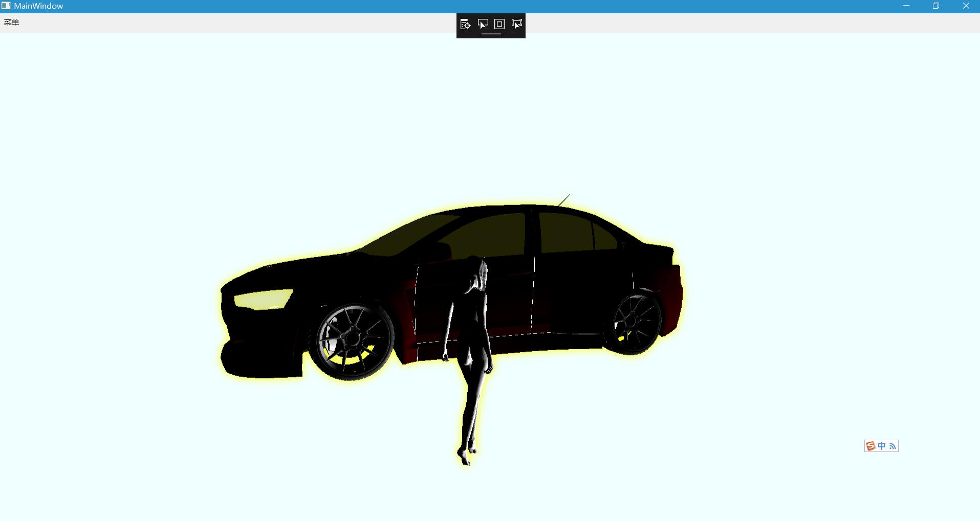This screenshot has width=980, height=521.
Task: Open the Sogou input method tools icon
Action: (x=892, y=446)
